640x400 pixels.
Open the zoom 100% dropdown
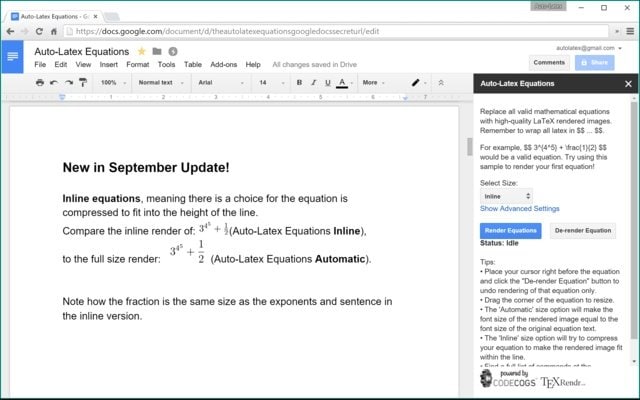click(113, 83)
